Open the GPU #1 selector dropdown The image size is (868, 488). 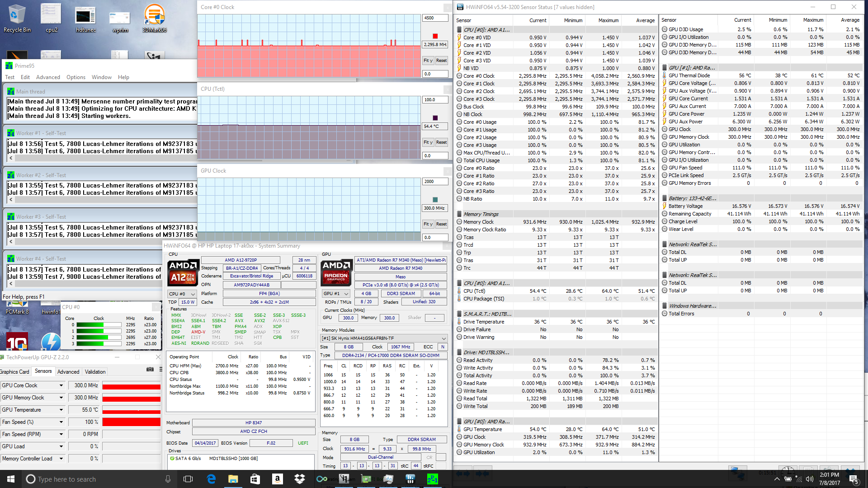pos(336,294)
